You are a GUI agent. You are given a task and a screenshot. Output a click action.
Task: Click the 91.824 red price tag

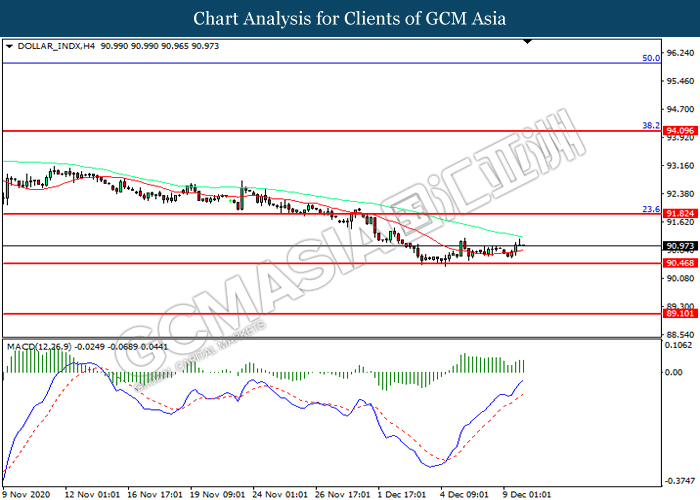point(679,214)
